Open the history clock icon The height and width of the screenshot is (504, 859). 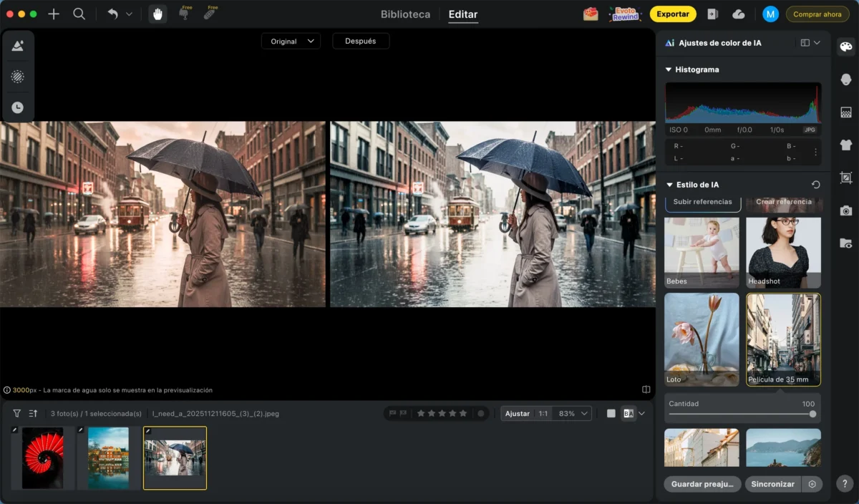point(18,107)
